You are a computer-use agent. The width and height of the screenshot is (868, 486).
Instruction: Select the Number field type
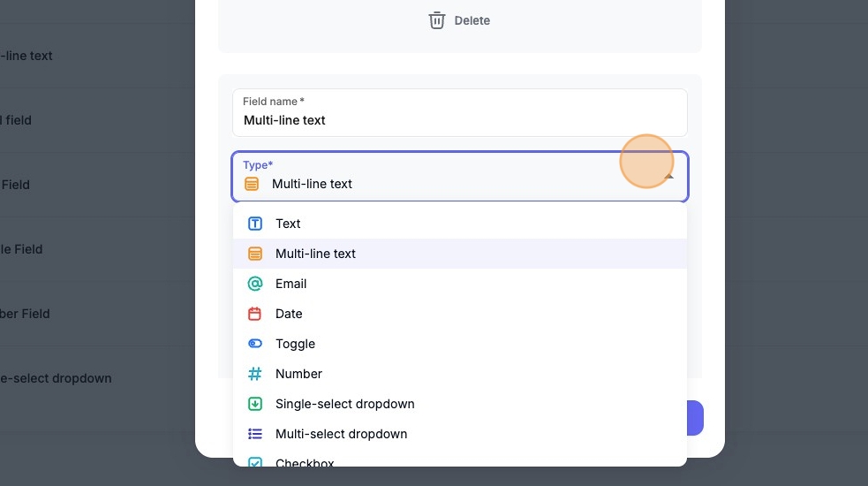[x=460, y=374]
